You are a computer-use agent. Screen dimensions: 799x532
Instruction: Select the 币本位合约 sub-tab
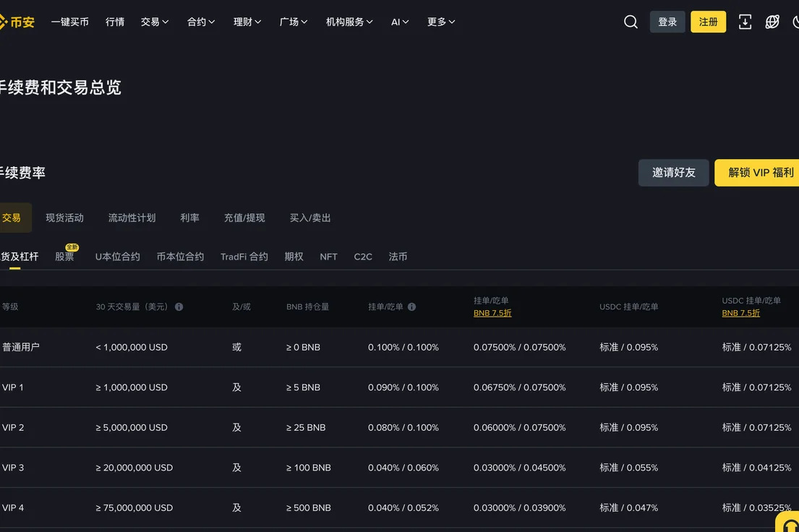pyautogui.click(x=180, y=257)
